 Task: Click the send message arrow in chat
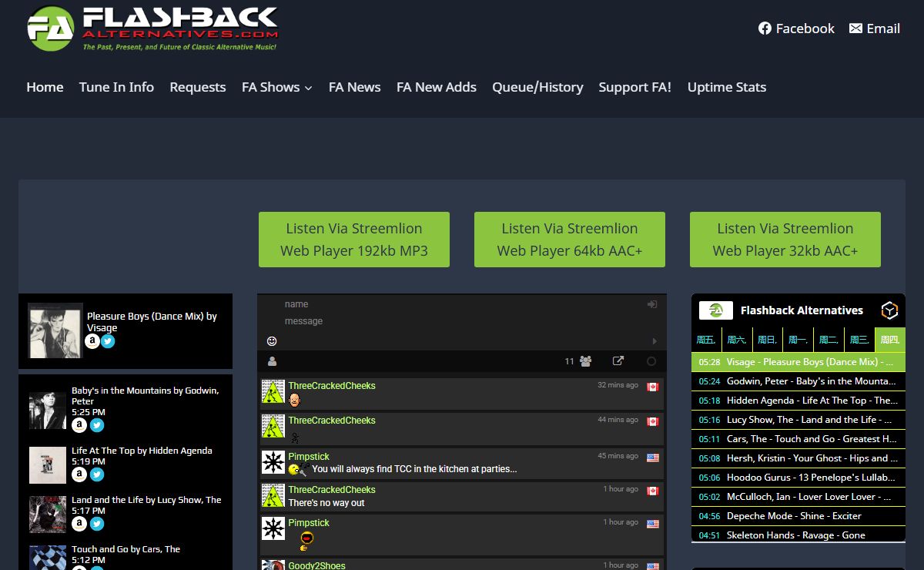pyautogui.click(x=654, y=340)
